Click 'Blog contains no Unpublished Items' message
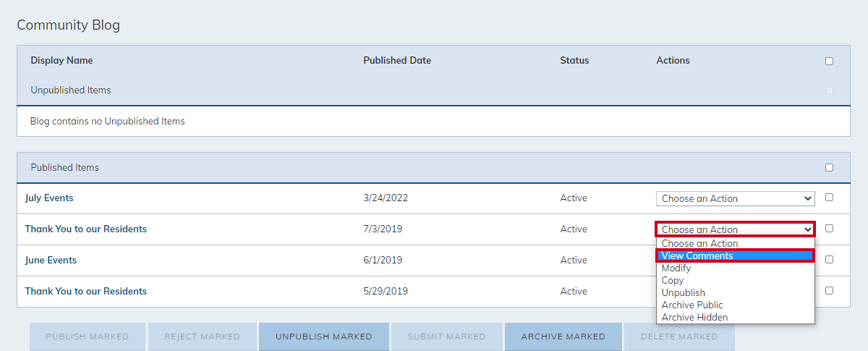The image size is (868, 351). (x=108, y=122)
